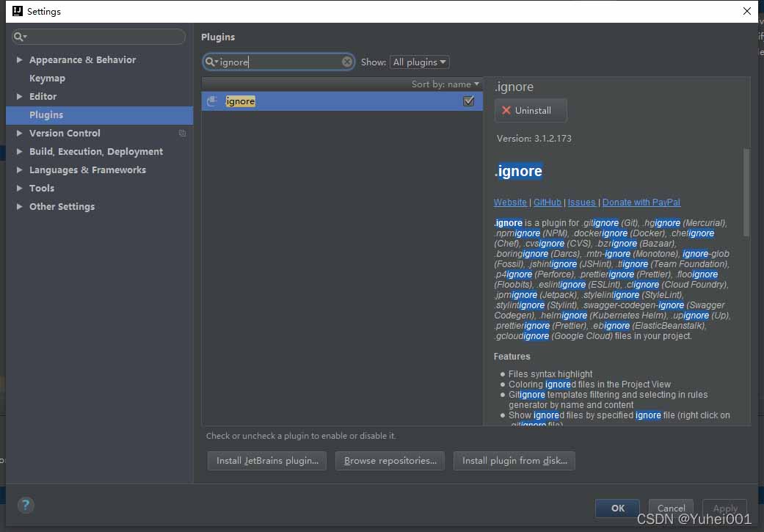Click the Features heading in the description
Image resolution: width=764 pixels, height=532 pixels.
pos(512,357)
